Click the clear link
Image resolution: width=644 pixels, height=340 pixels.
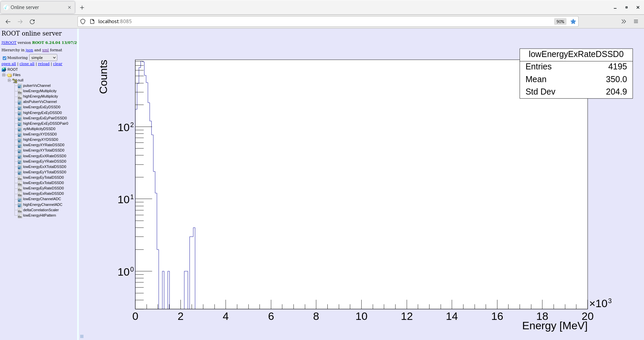58,64
